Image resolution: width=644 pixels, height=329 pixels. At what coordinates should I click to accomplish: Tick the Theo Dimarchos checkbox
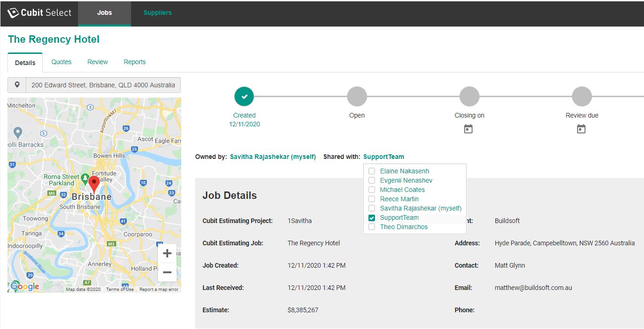[x=372, y=227]
